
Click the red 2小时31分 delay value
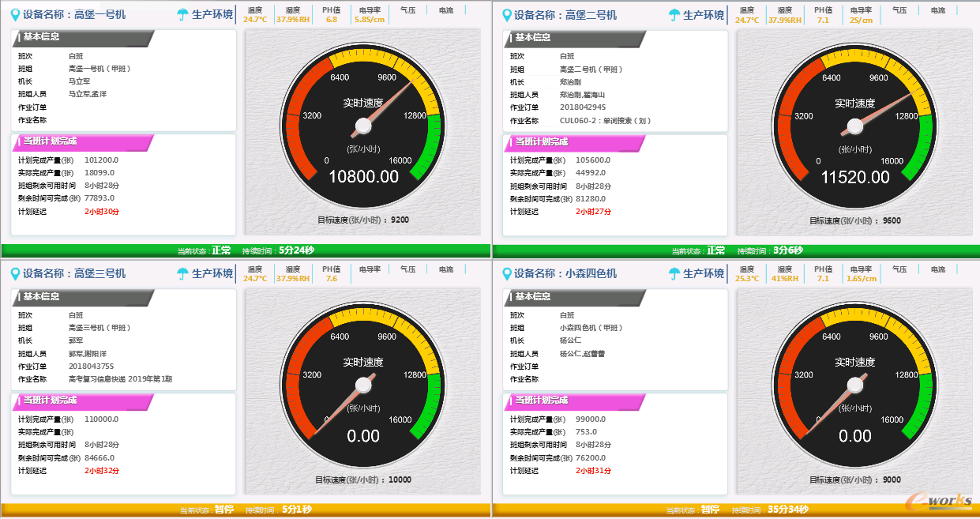pos(593,471)
